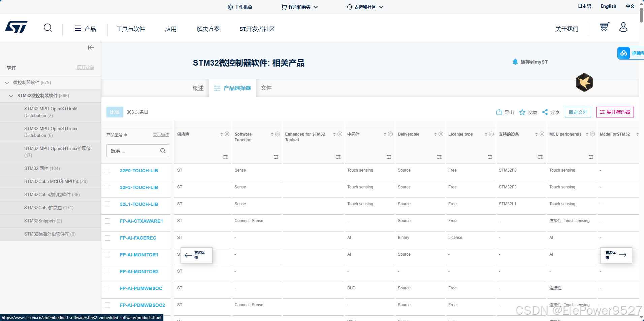Click the 储存到myST bell icon

tap(515, 62)
